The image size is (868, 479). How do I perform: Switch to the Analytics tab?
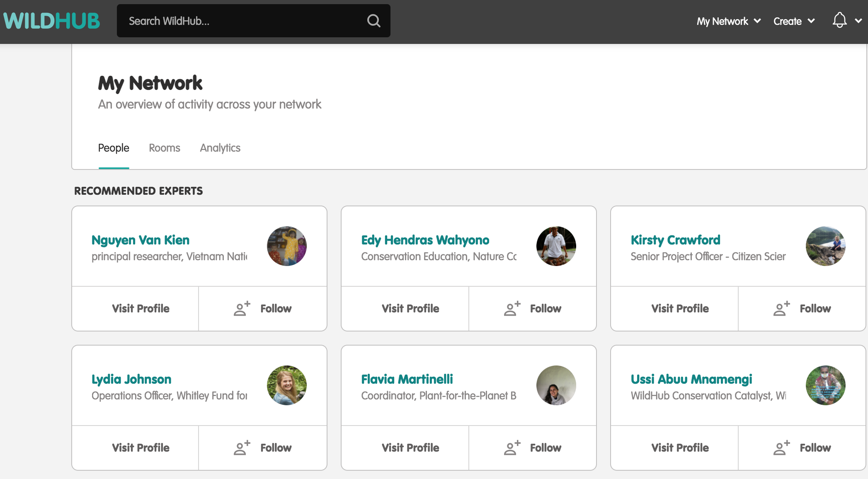click(x=220, y=148)
